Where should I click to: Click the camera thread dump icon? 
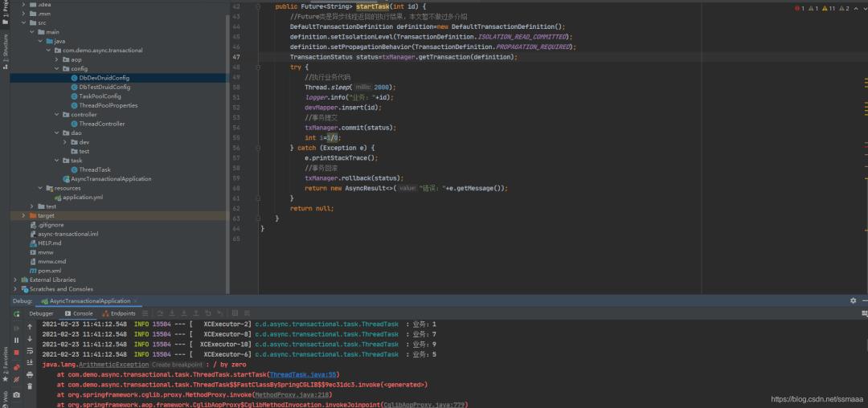click(16, 394)
